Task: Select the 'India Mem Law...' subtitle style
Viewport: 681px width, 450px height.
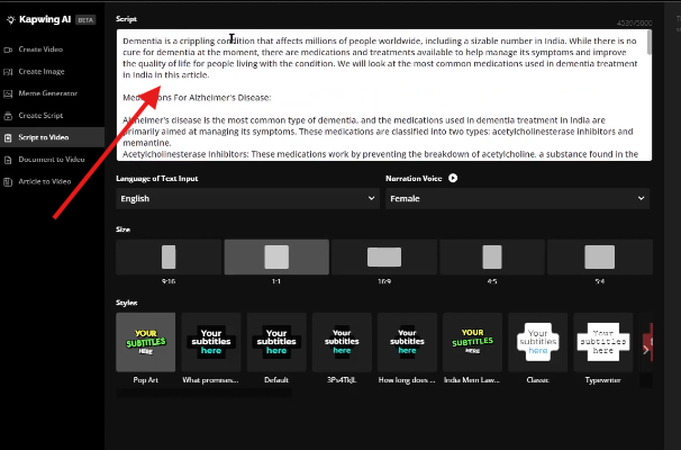Action: (x=473, y=342)
